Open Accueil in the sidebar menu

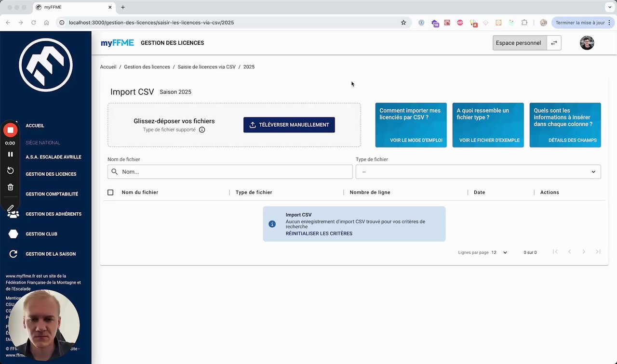tap(35, 126)
